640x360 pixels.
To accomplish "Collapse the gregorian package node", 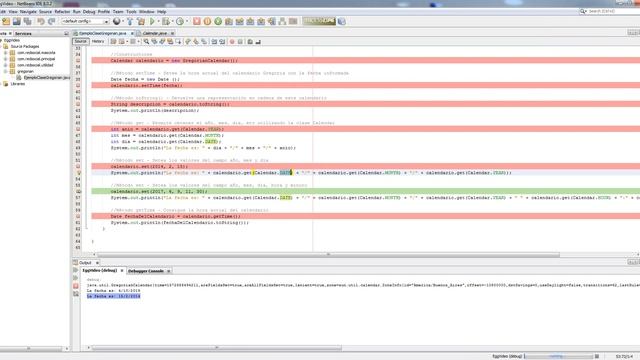I will [5, 71].
